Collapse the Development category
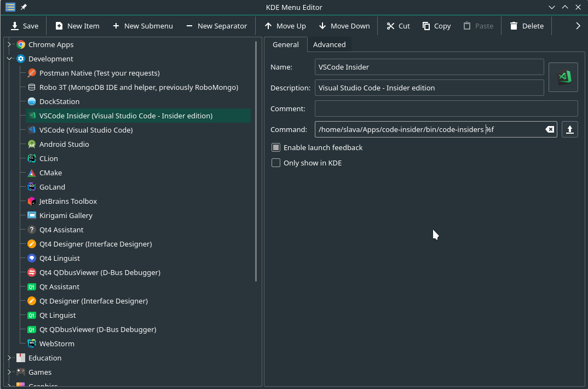 (9, 59)
